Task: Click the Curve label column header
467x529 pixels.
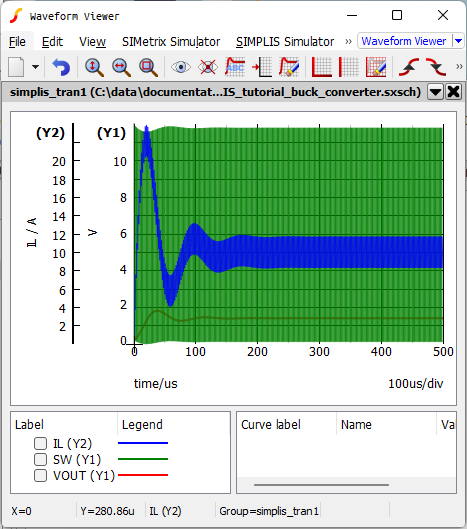Action: [271, 424]
